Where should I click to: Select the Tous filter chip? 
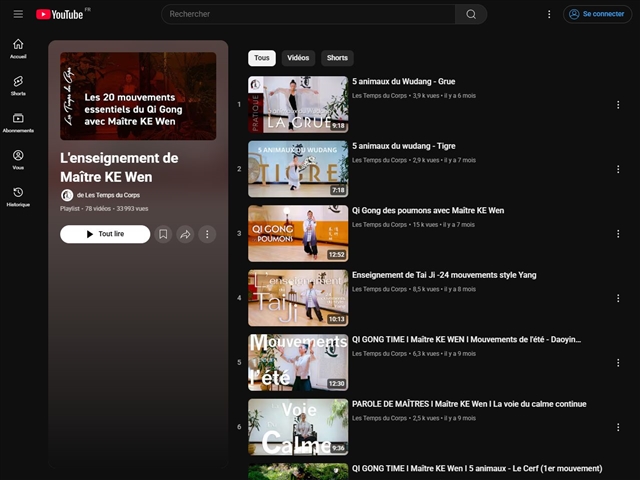point(262,58)
